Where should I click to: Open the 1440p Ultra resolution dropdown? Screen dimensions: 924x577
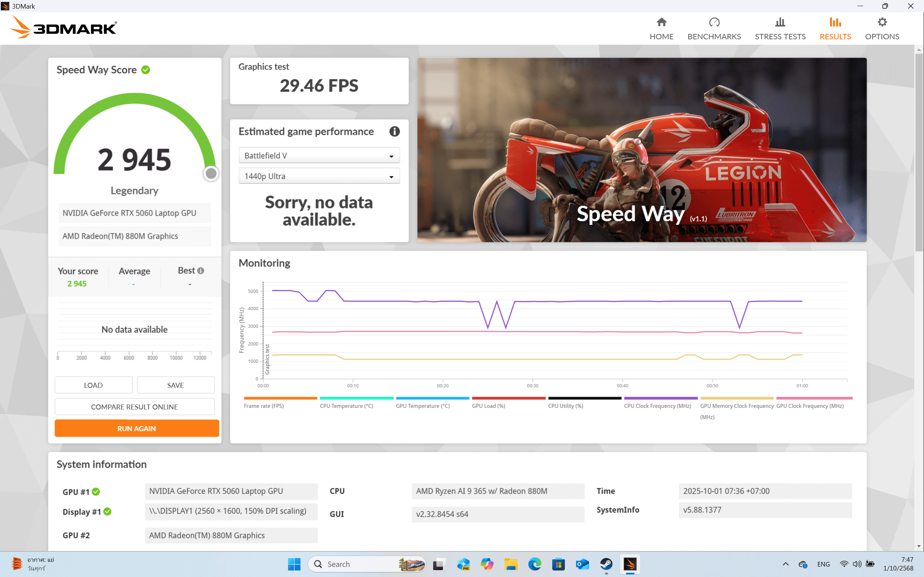click(319, 176)
